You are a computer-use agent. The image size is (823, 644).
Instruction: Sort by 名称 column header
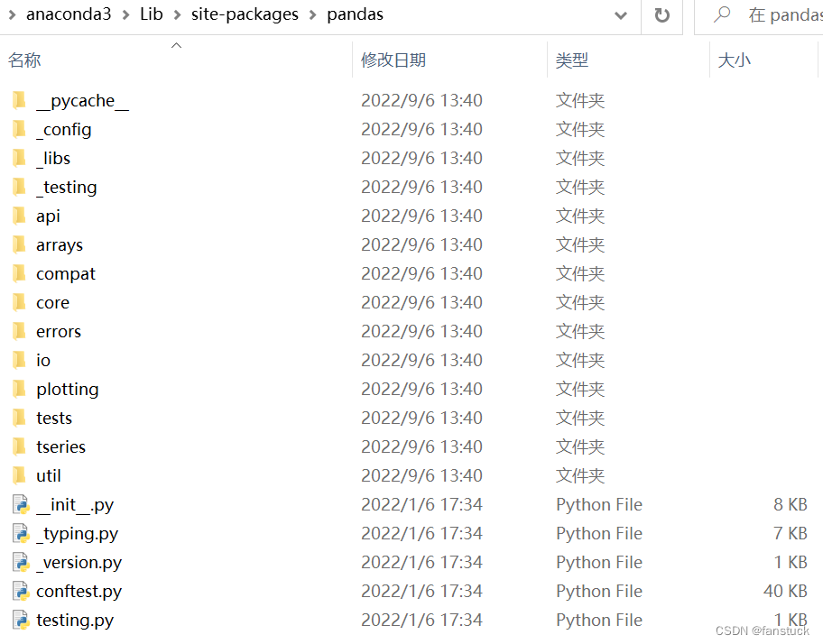24,60
